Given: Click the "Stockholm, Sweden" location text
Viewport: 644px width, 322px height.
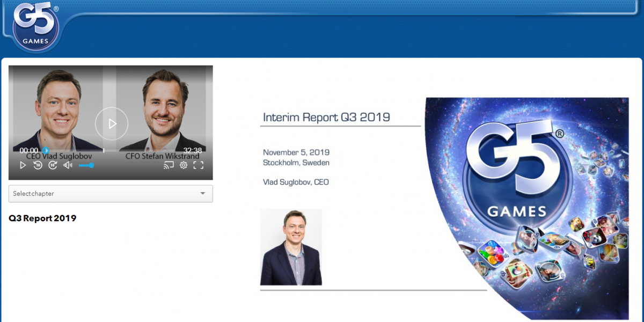Looking at the screenshot, I should coord(296,163).
